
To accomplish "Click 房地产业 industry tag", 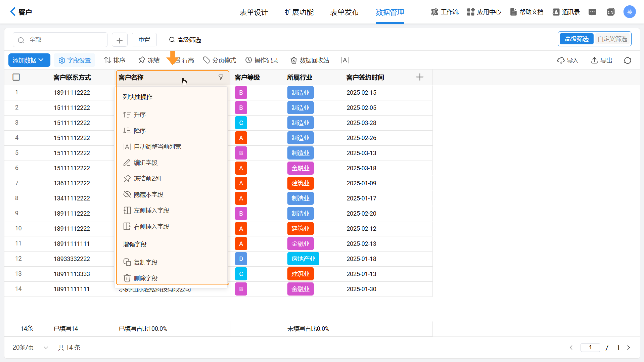I will pyautogui.click(x=303, y=259).
